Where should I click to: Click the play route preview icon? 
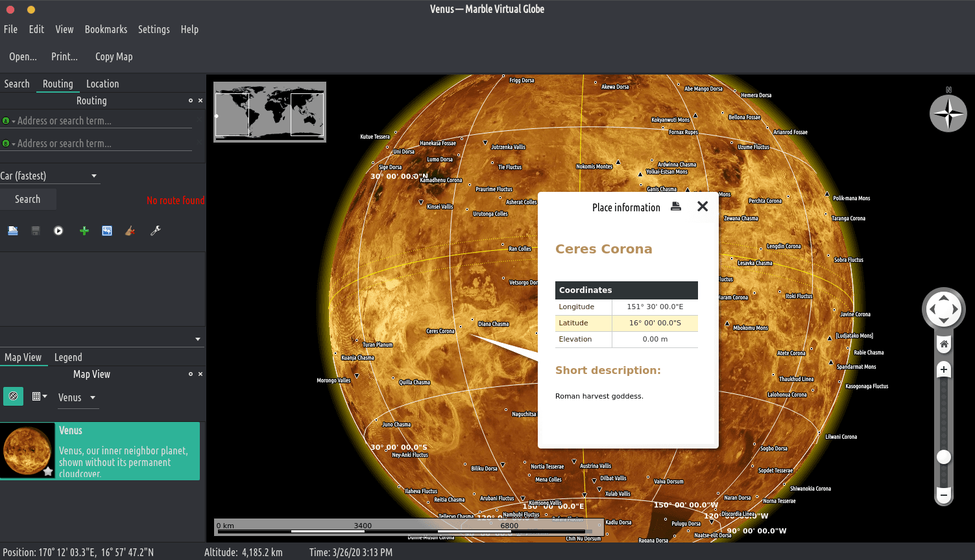pos(58,231)
